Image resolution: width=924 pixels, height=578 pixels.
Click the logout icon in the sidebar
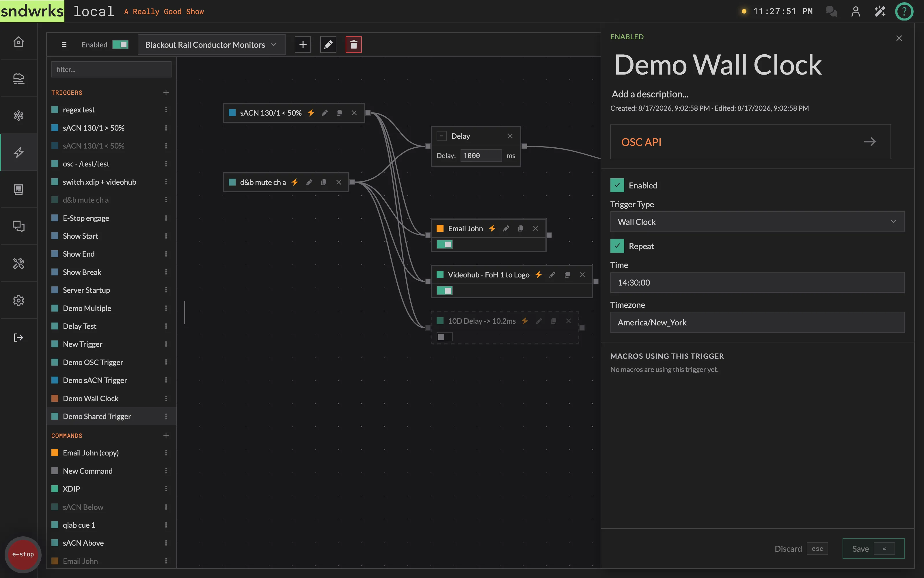[x=18, y=338]
